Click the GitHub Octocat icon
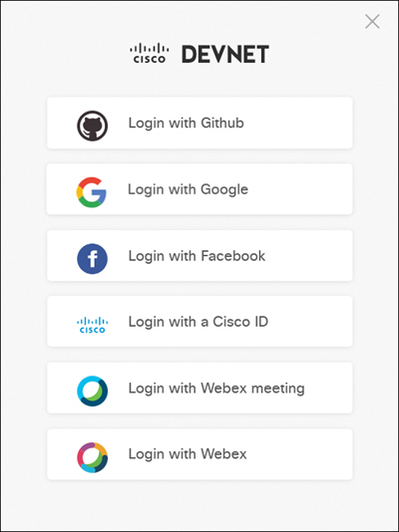This screenshot has width=399, height=532. pyautogui.click(x=93, y=126)
